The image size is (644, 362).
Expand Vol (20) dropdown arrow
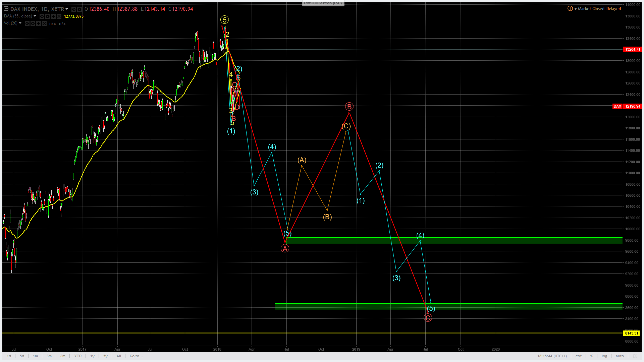point(20,23)
